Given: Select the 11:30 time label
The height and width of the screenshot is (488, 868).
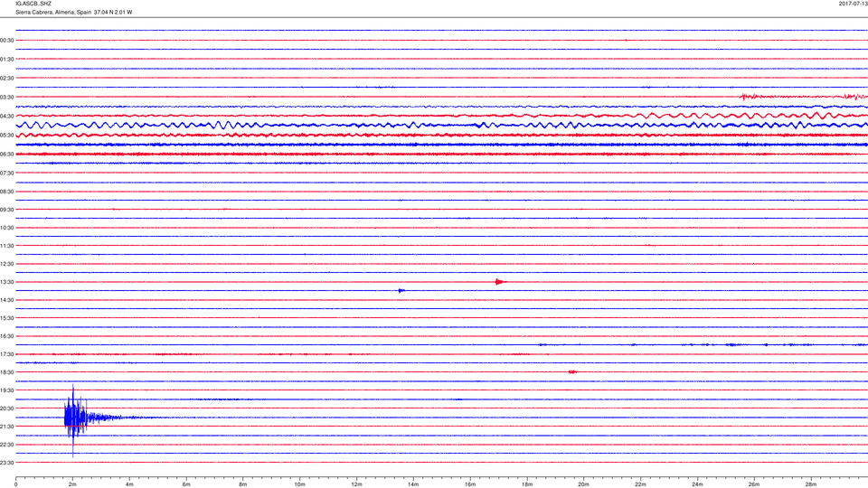Looking at the screenshot, I should [7, 246].
